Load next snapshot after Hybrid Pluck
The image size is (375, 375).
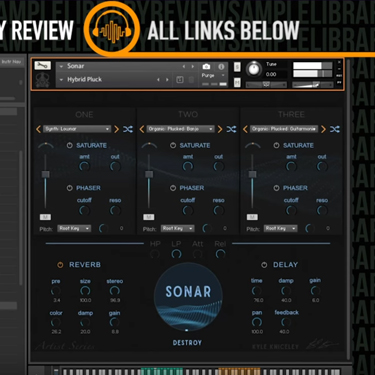[x=167, y=80]
